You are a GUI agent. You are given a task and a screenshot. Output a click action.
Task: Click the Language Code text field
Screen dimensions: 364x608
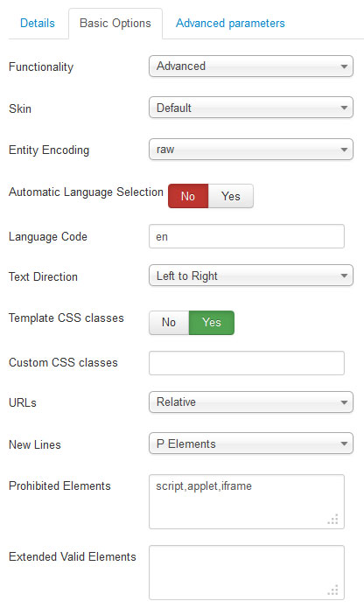(247, 236)
